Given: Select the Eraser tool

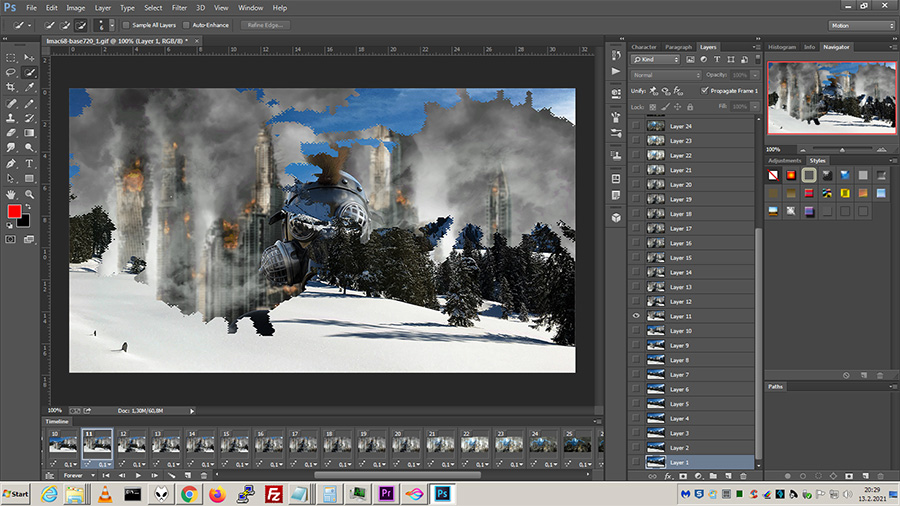Looking at the screenshot, I should (x=11, y=133).
